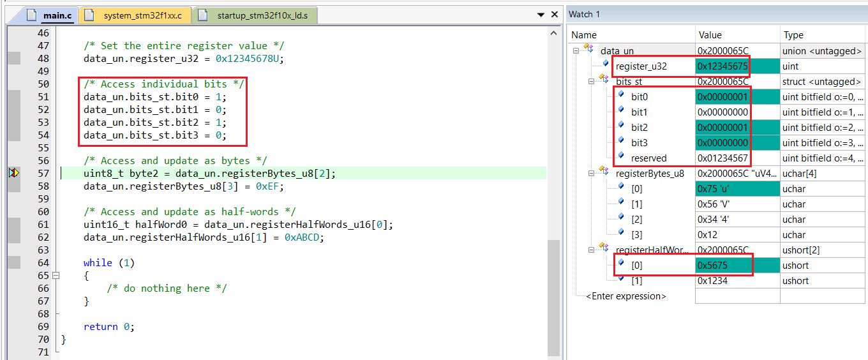This screenshot has width=868, height=360.
Task: Switch to the startup_stm32f10x_ld.s tab
Action: click(x=262, y=15)
